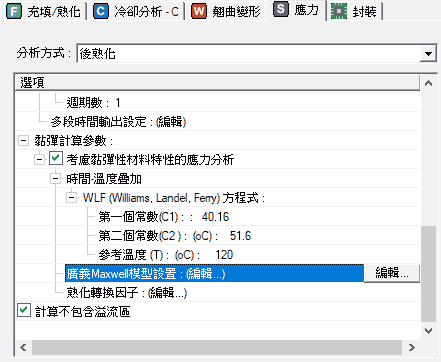Click the green F icon of 充填/熟化 tab
The image size is (441, 362).
click(x=14, y=11)
